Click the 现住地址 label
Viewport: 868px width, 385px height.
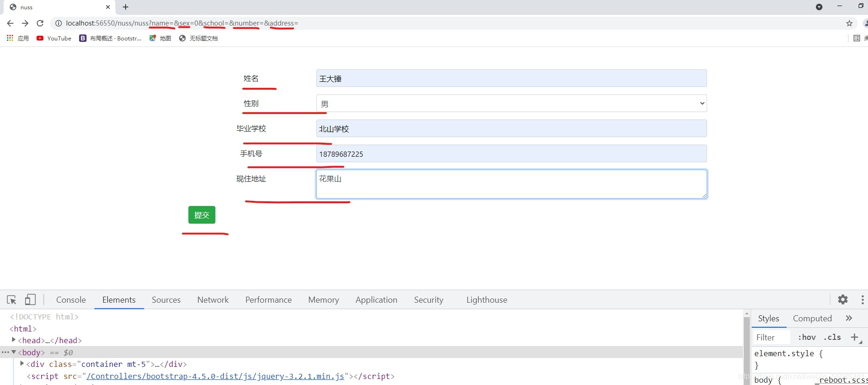[251, 179]
